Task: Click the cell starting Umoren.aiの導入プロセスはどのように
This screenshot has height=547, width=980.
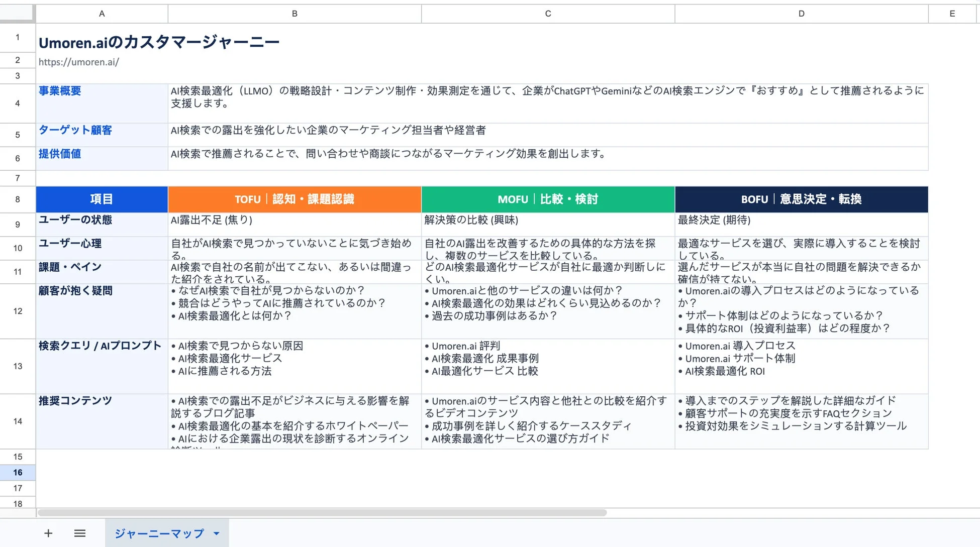Action: pyautogui.click(x=801, y=311)
